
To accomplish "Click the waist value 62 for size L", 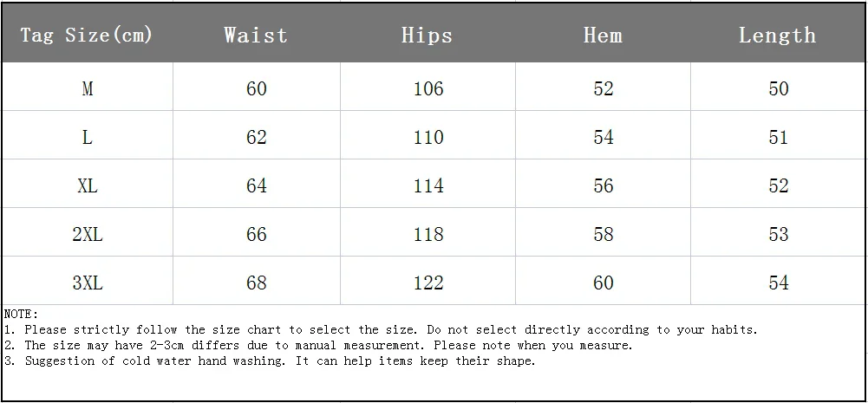I will pyautogui.click(x=257, y=137).
